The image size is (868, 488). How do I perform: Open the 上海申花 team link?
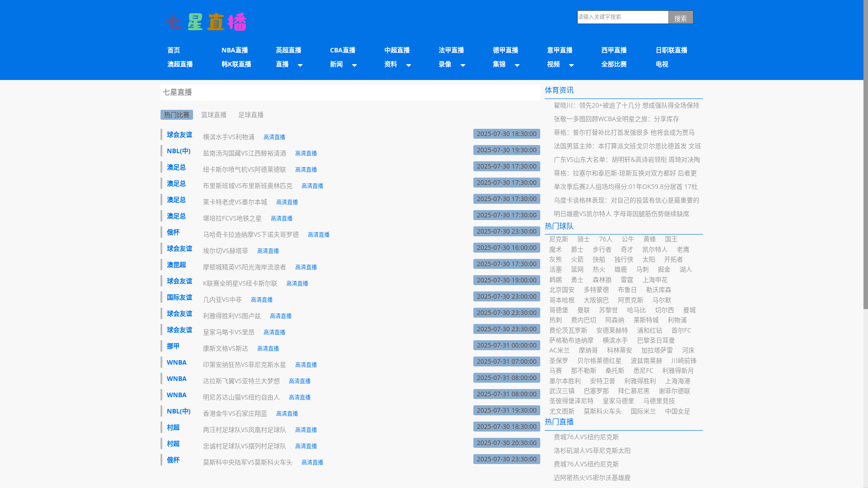tap(655, 280)
